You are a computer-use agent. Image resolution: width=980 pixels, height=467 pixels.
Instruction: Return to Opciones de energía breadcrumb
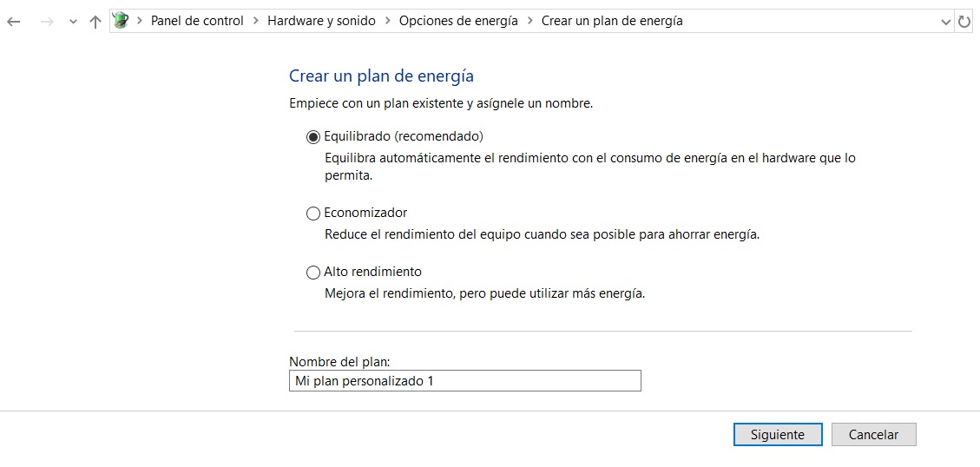(x=458, y=21)
